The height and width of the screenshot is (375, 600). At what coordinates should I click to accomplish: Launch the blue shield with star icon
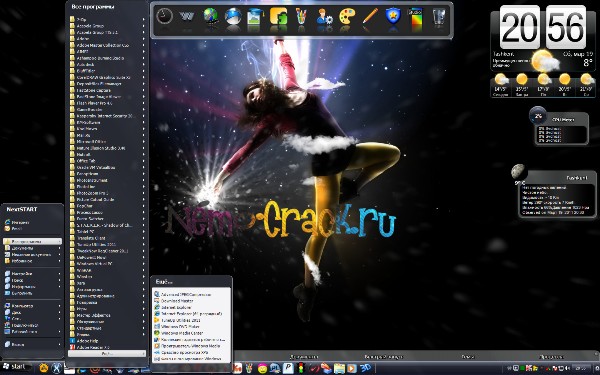(393, 16)
